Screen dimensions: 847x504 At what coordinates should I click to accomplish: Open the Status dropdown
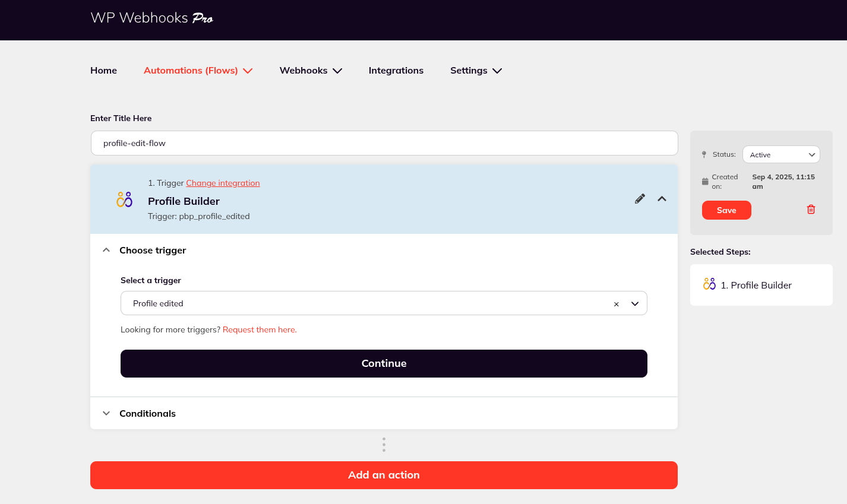[x=781, y=154]
